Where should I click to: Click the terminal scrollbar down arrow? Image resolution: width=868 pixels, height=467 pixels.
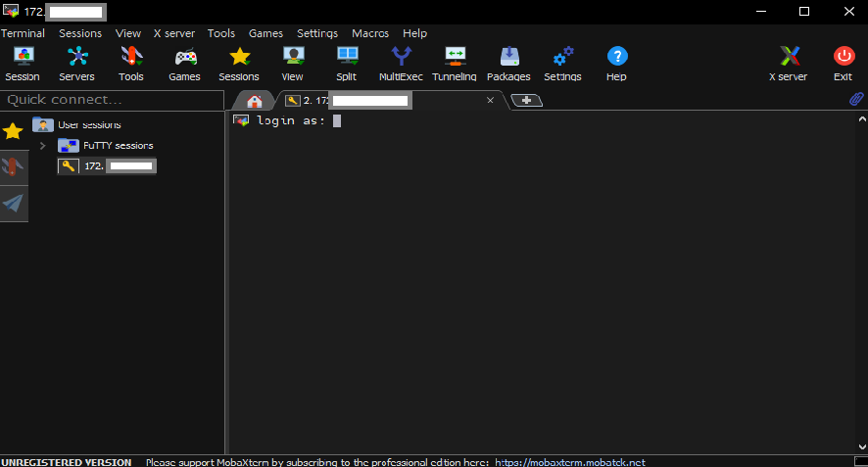(862, 446)
